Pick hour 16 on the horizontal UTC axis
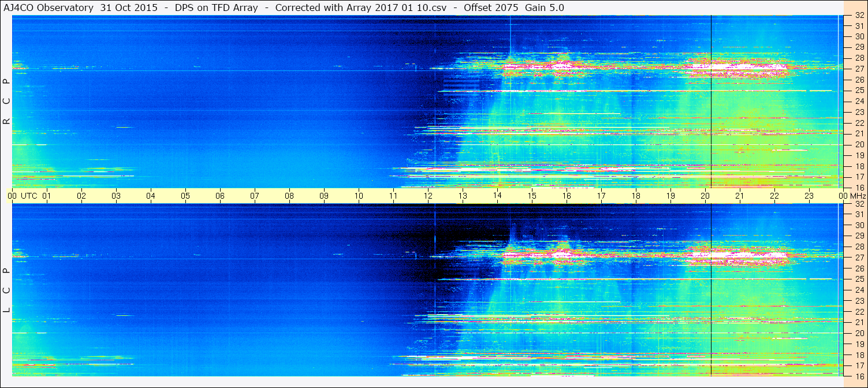Screen dimensions: 868x388 click(x=567, y=196)
